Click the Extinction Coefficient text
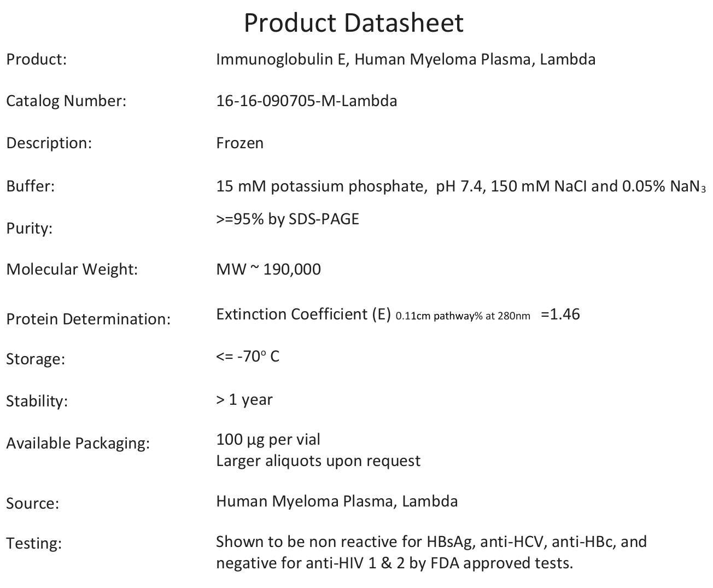Screen dimensions: 713x588 (x=303, y=315)
